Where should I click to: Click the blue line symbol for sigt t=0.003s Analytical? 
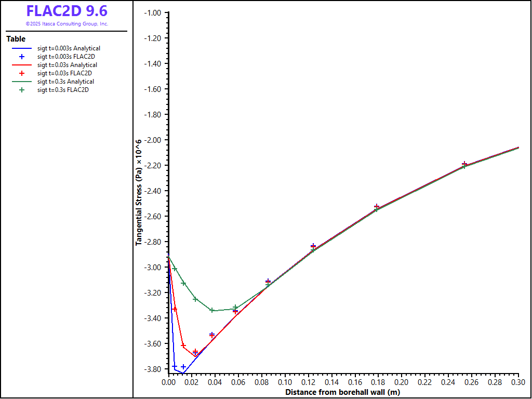(21, 48)
